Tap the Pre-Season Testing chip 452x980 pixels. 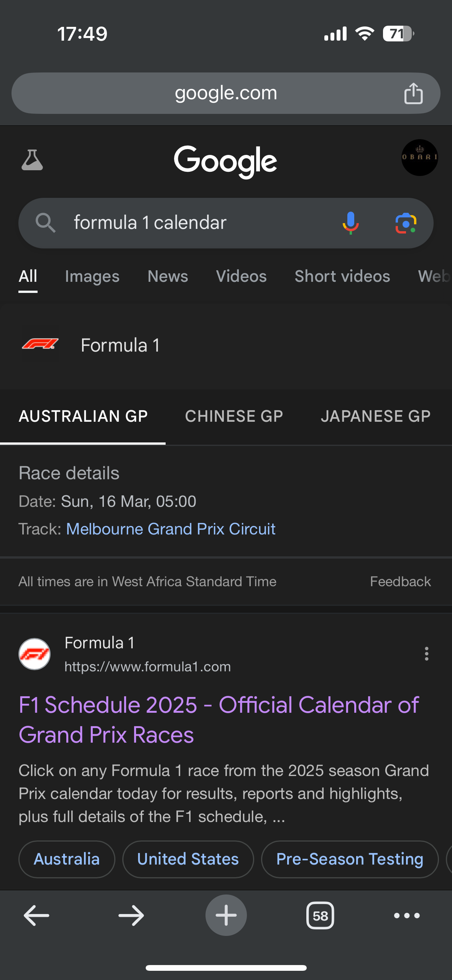pos(350,859)
